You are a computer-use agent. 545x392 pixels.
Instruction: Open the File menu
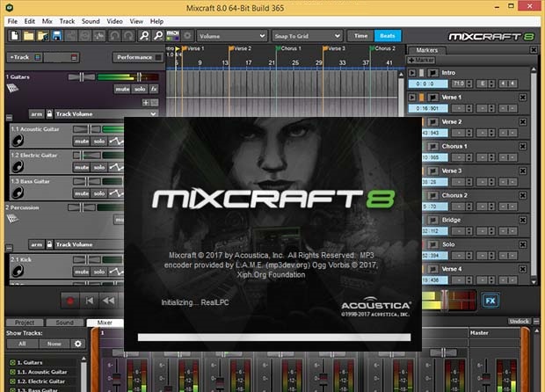point(12,21)
